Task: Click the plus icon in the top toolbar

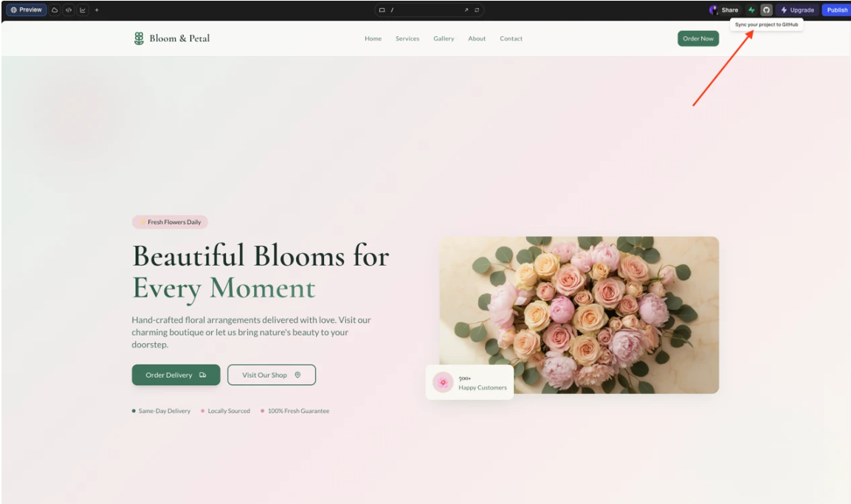Action: coord(97,10)
